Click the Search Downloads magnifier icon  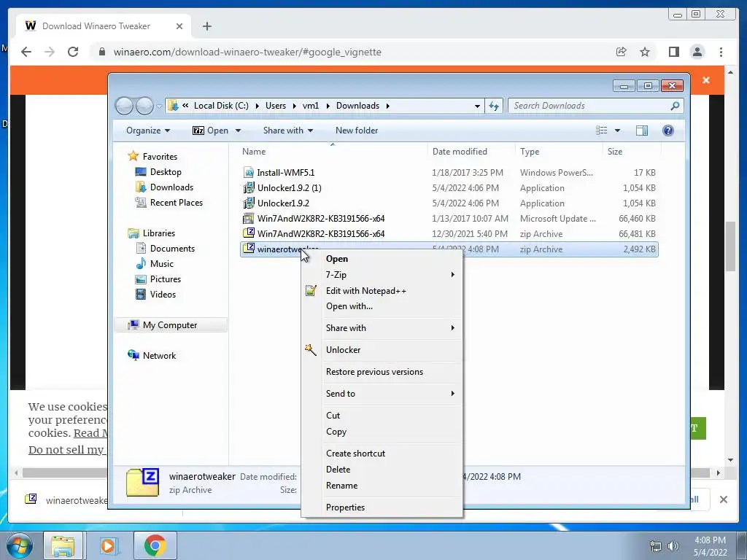675,106
